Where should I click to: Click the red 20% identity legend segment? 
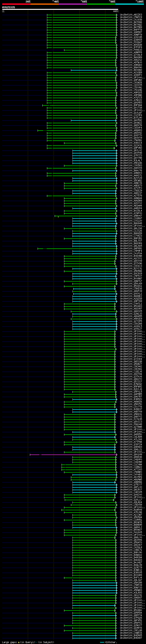[16, 4]
